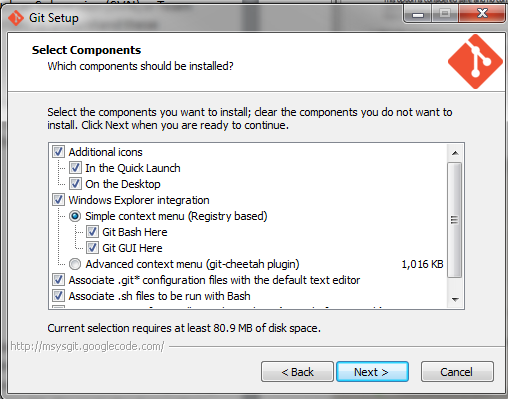Click the components list scroll down arrow
This screenshot has width=508, height=399.
455,299
